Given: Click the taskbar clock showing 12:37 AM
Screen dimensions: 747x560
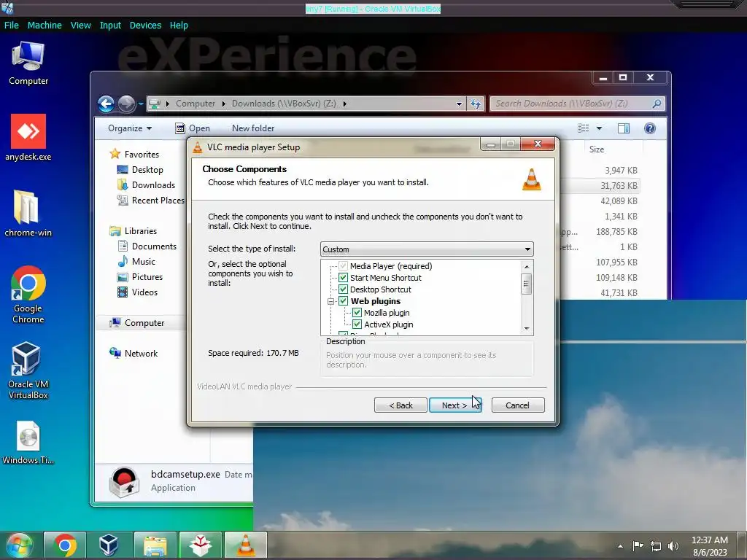Looking at the screenshot, I should tap(709, 545).
